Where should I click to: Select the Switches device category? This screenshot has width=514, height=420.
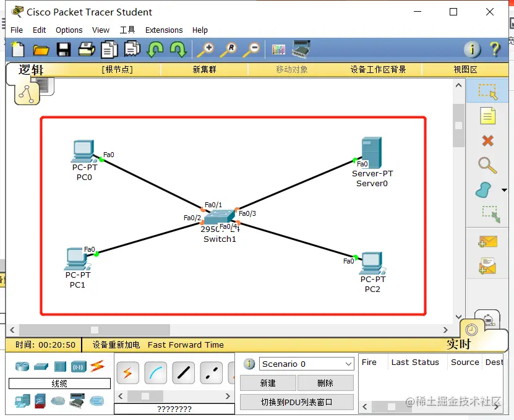(x=41, y=366)
